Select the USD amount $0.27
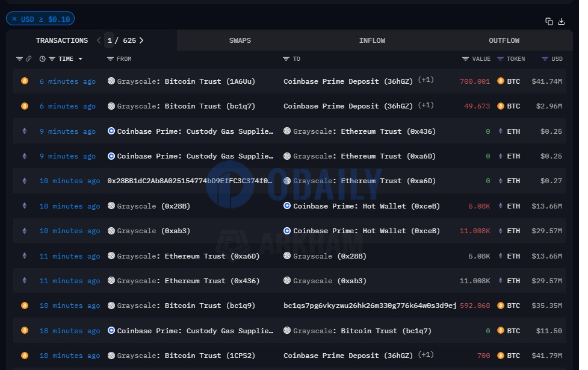The width and height of the screenshot is (588, 370). point(551,181)
